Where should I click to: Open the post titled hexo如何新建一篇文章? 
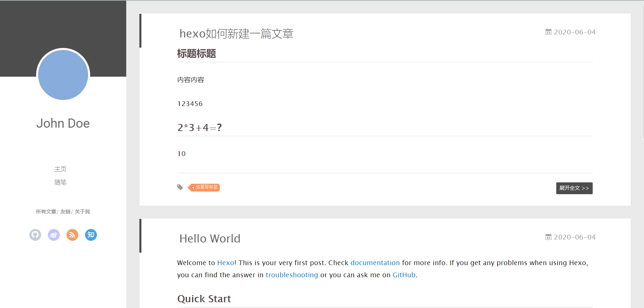[236, 34]
